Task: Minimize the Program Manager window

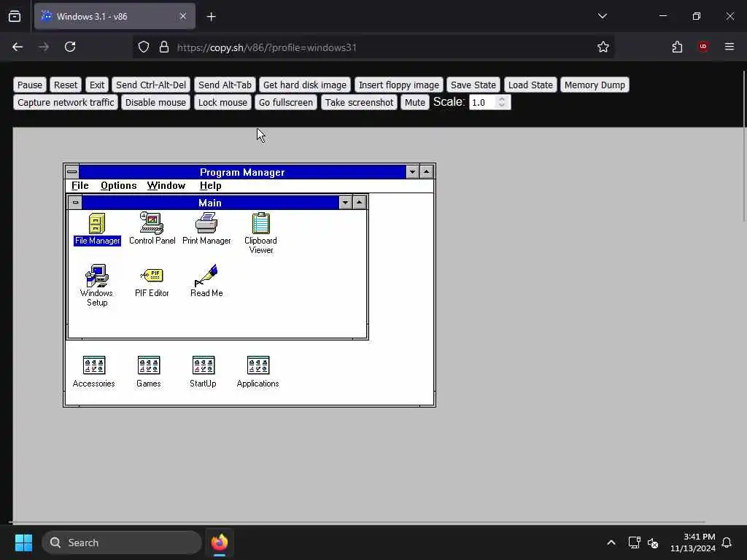Action: pos(412,172)
